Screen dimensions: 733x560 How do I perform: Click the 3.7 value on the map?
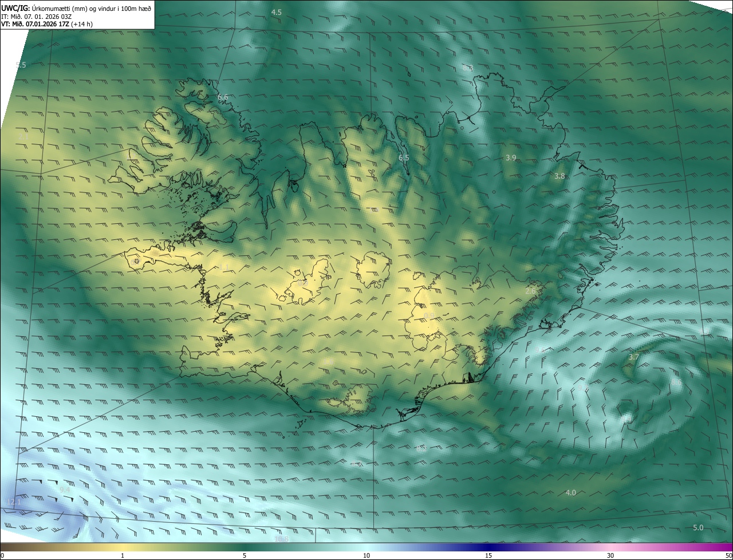pos(633,357)
